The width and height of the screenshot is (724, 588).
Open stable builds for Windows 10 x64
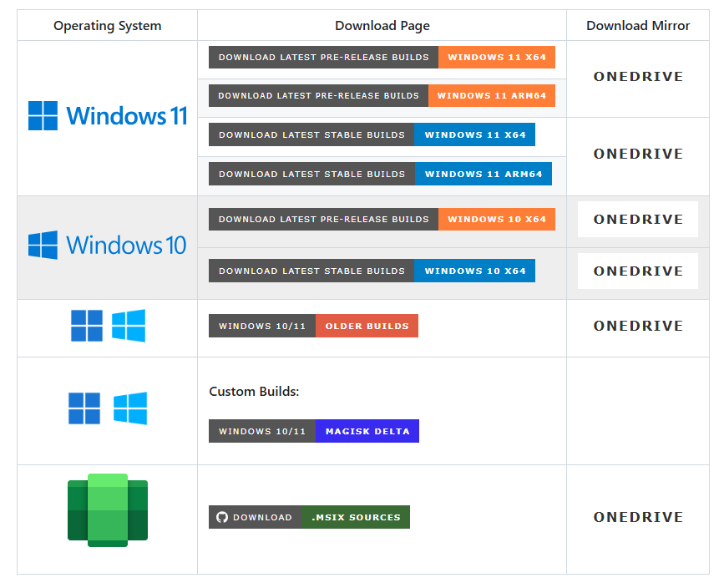pyautogui.click(x=372, y=271)
